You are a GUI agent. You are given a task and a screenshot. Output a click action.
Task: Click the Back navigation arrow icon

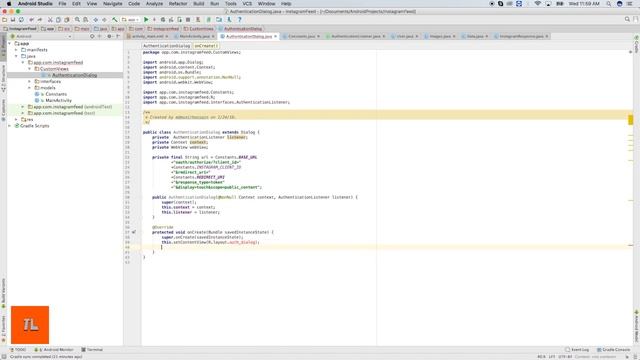96,20
